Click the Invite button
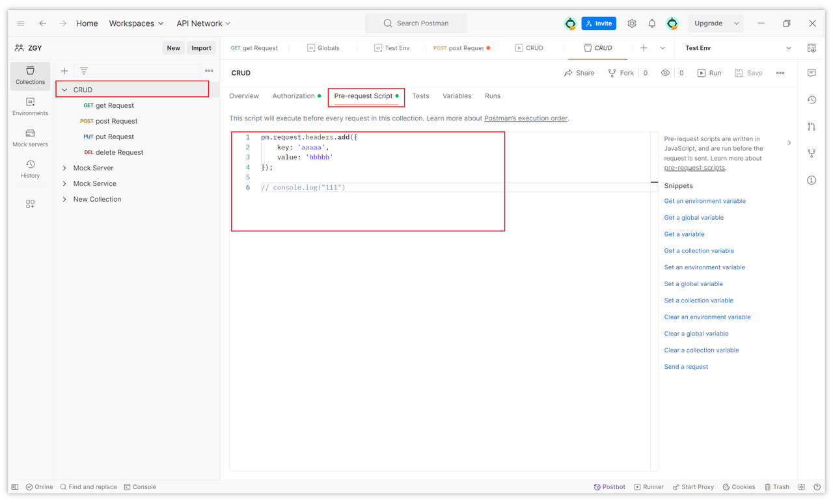833x504 pixels. [x=599, y=23]
